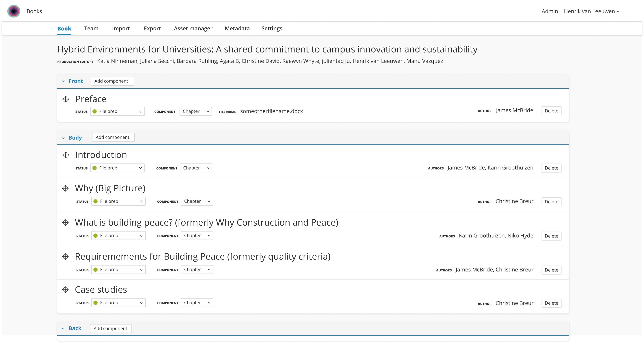The width and height of the screenshot is (644, 343).
Task: Open the Preface title
Action: [91, 99]
